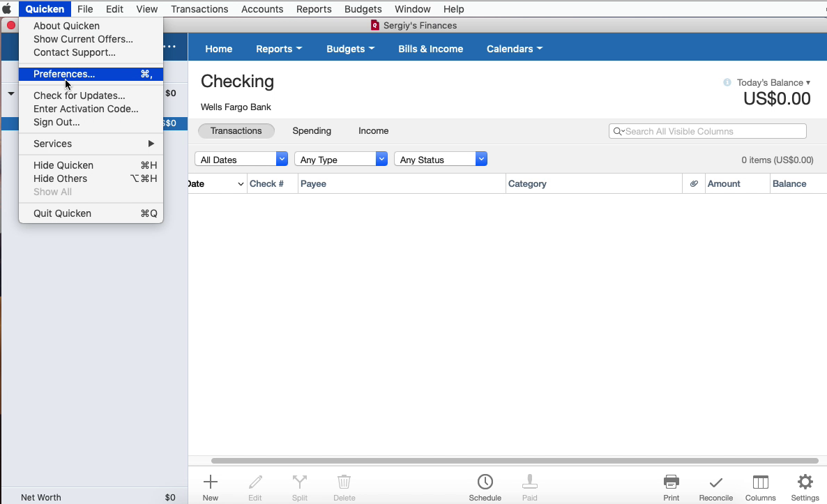
Task: Go to Bills & Income
Action: click(430, 49)
